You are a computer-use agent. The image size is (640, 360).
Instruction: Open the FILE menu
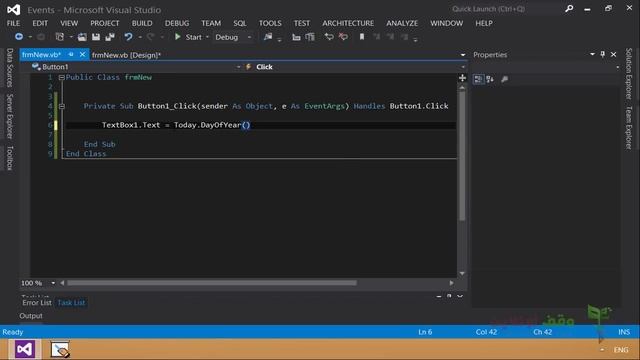pos(13,23)
